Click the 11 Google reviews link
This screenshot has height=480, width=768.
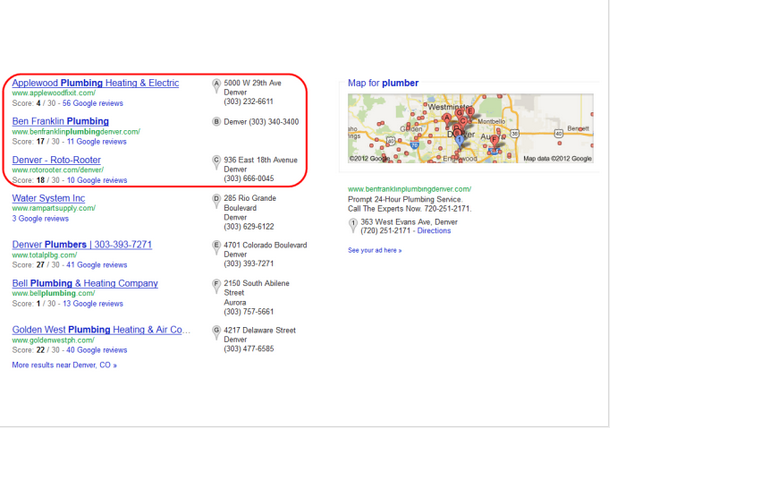96,142
